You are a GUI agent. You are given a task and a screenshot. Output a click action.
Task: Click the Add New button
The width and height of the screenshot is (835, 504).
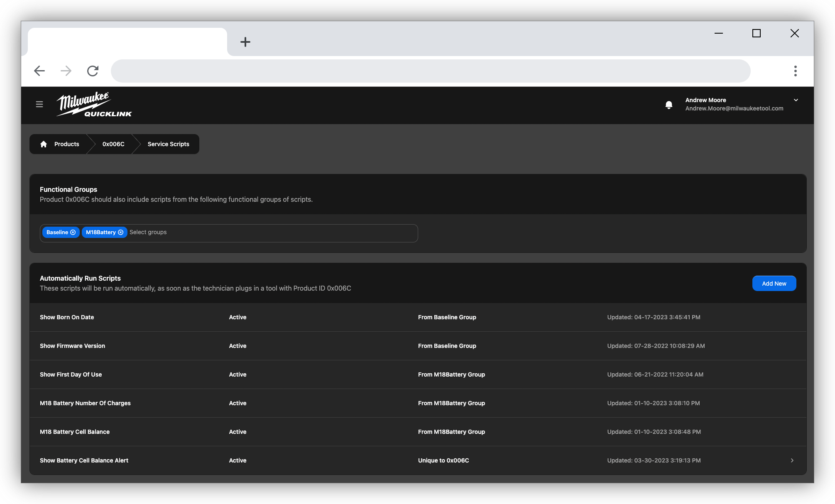(774, 284)
